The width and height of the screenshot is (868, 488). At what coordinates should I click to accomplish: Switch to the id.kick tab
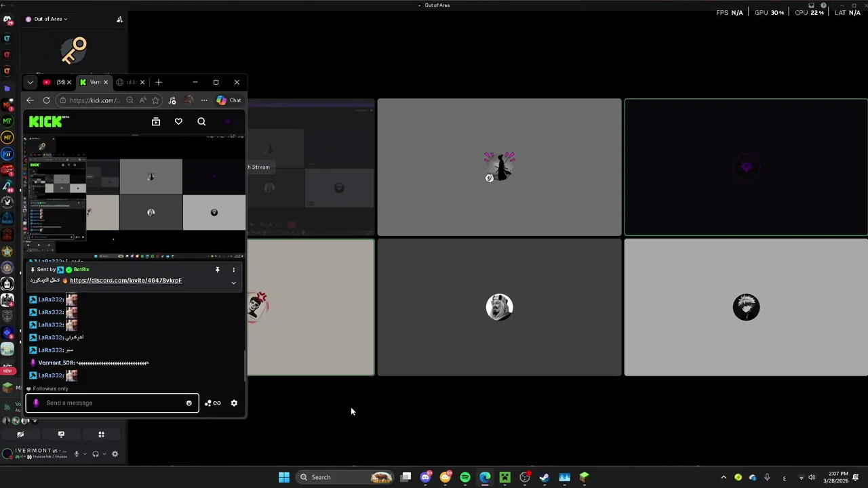click(130, 82)
